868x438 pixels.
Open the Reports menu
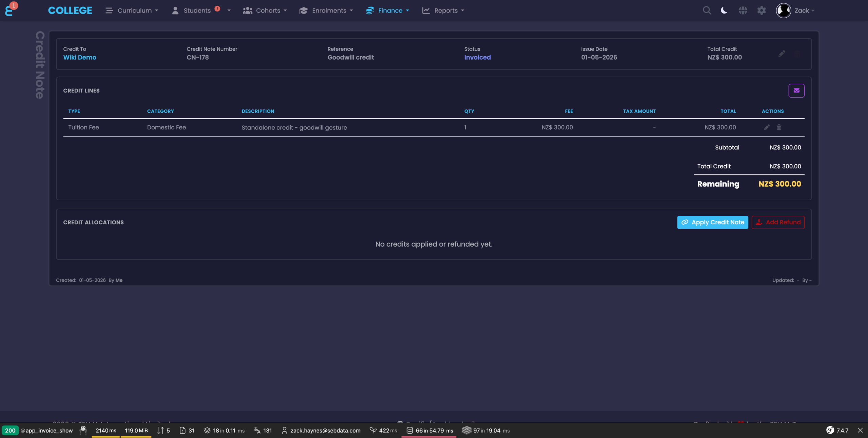443,11
